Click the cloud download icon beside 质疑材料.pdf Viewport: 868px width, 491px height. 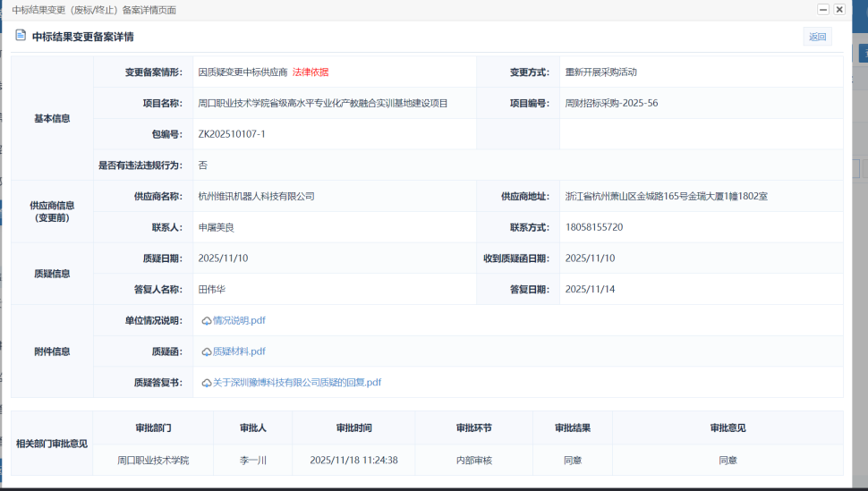[207, 351]
